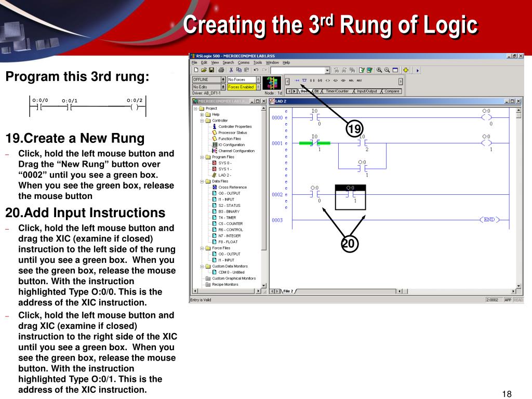This screenshot has height=399, width=532.
Task: Select the OTE output energize instruction icon
Action: (327, 81)
